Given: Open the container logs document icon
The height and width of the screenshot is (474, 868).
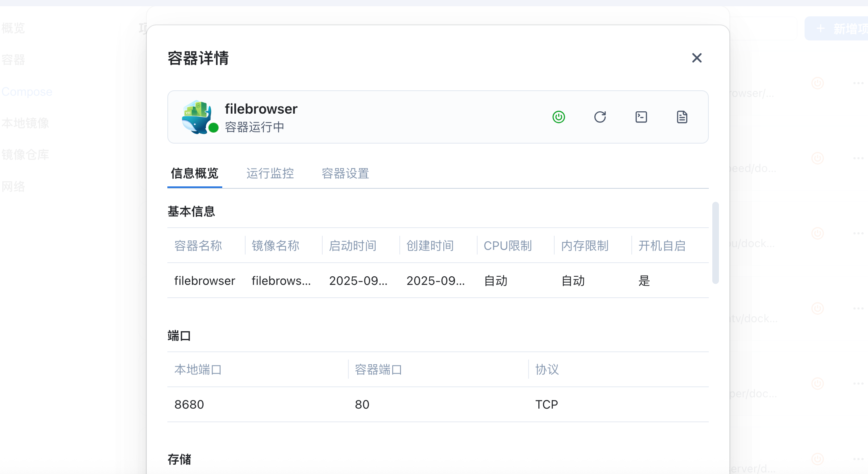Looking at the screenshot, I should pyautogui.click(x=682, y=117).
